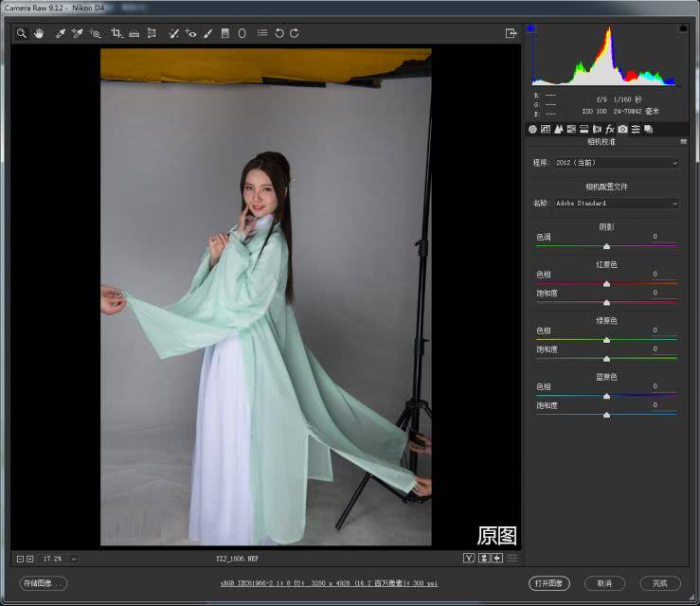Open the 程序 process version dropdown
The height and width of the screenshot is (606, 700).
(x=616, y=163)
